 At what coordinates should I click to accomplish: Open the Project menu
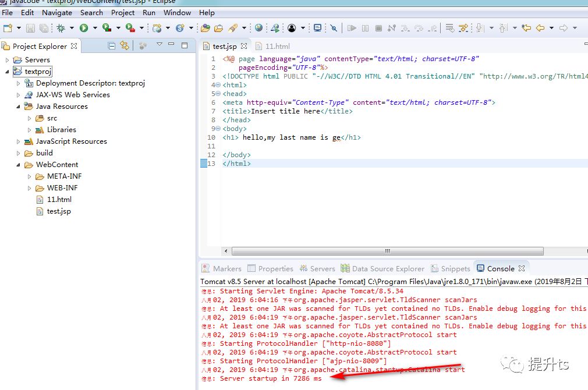pos(123,12)
